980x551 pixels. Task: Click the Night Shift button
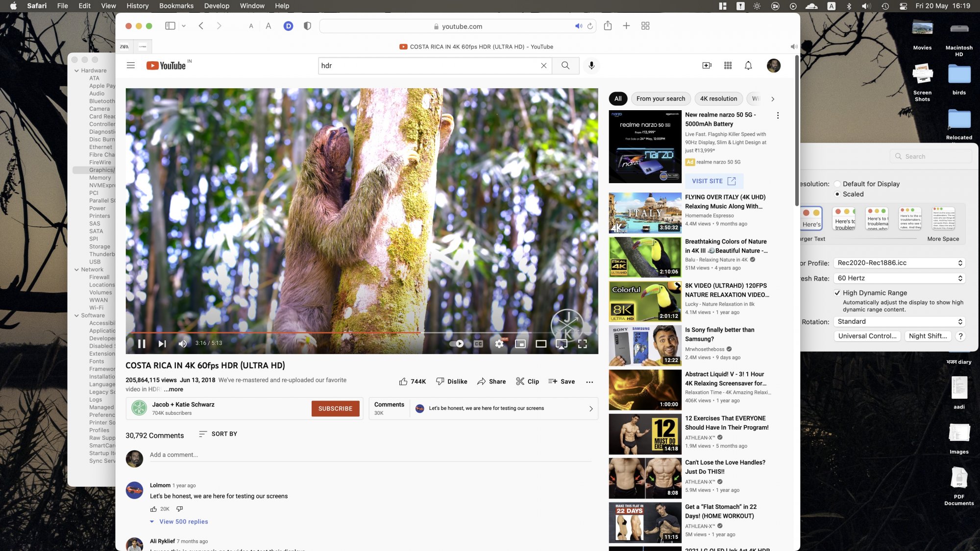click(x=928, y=336)
